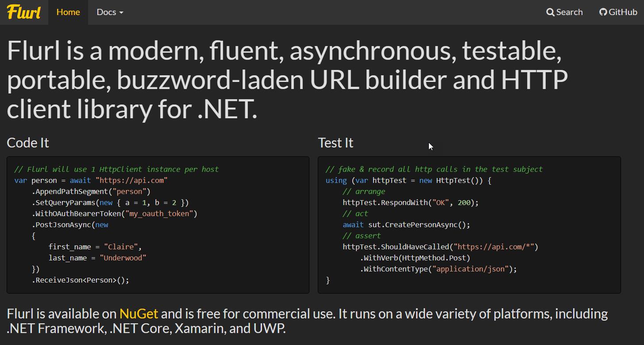Click the .AppendPathSegment("person") code line
Screen dimensions: 644x345
coord(91,191)
